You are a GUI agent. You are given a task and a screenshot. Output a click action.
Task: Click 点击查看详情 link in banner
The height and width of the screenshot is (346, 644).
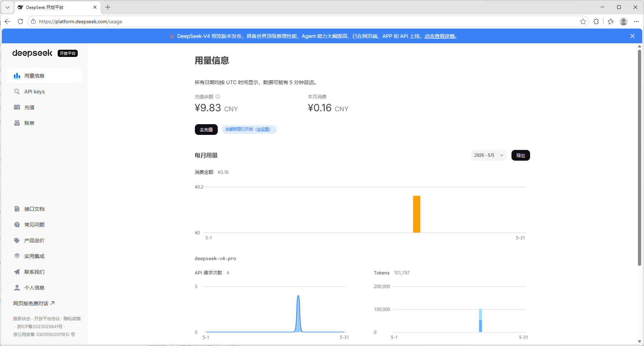[440, 36]
